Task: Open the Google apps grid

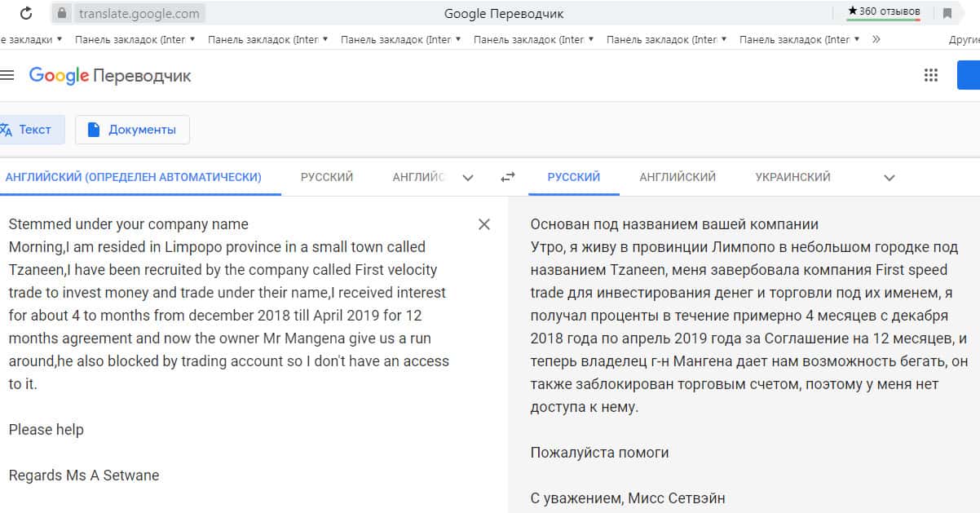Action: [x=930, y=75]
